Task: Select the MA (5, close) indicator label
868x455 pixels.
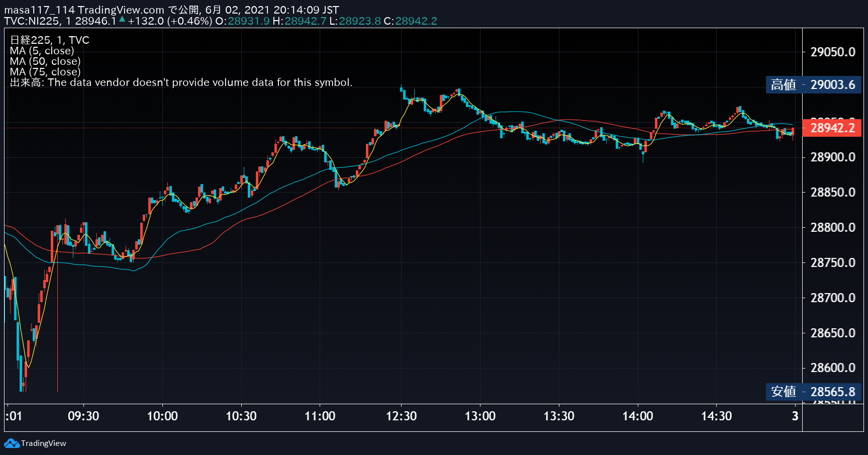Action: coord(42,51)
